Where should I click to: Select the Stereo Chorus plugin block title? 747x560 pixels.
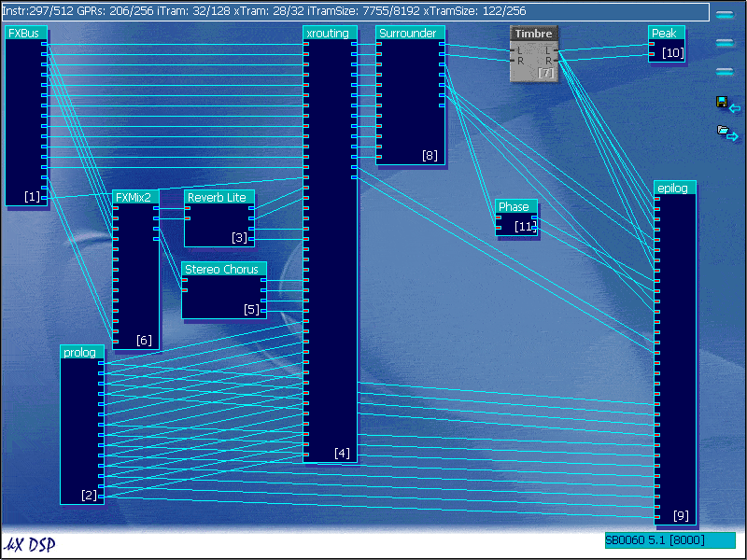[x=224, y=269]
